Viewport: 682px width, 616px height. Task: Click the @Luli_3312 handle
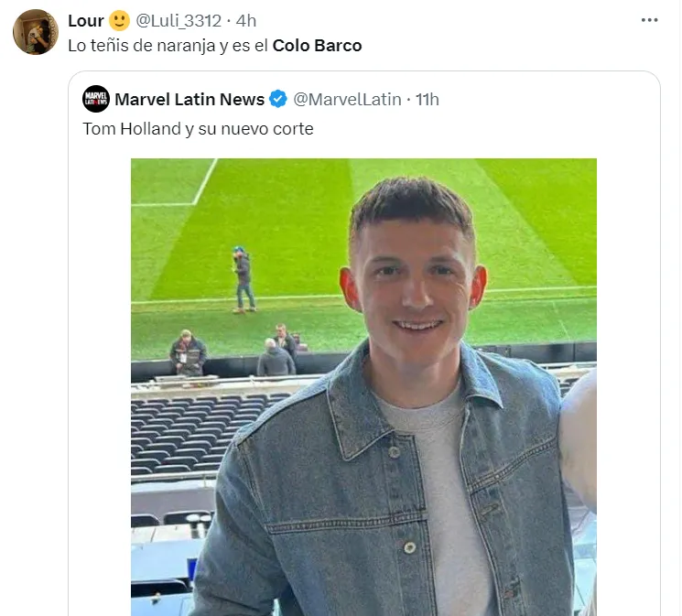[179, 20]
